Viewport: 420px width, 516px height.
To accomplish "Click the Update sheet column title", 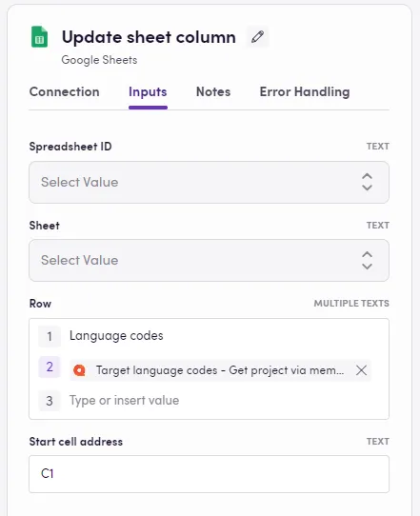I will point(149,37).
